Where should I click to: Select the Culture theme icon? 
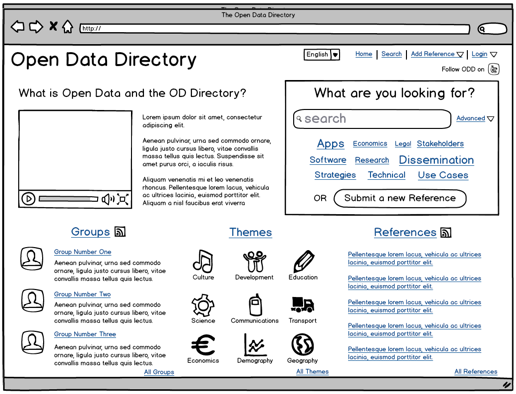(x=203, y=261)
